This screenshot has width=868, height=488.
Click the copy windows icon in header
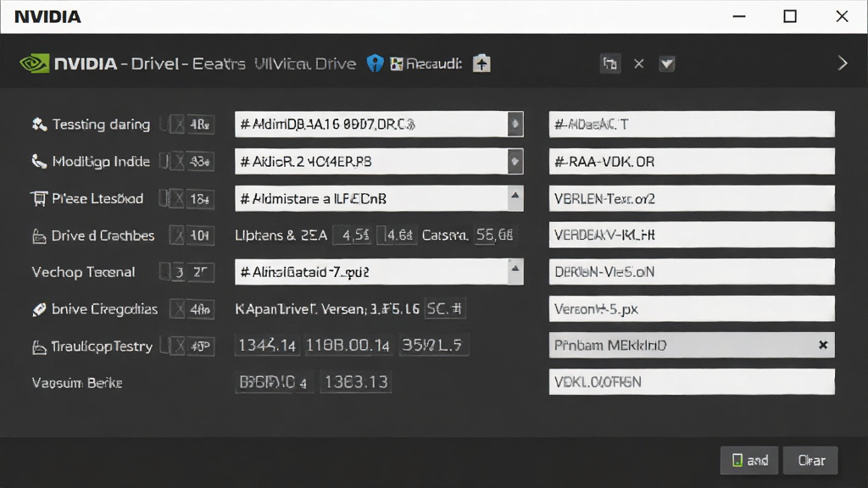tap(610, 64)
